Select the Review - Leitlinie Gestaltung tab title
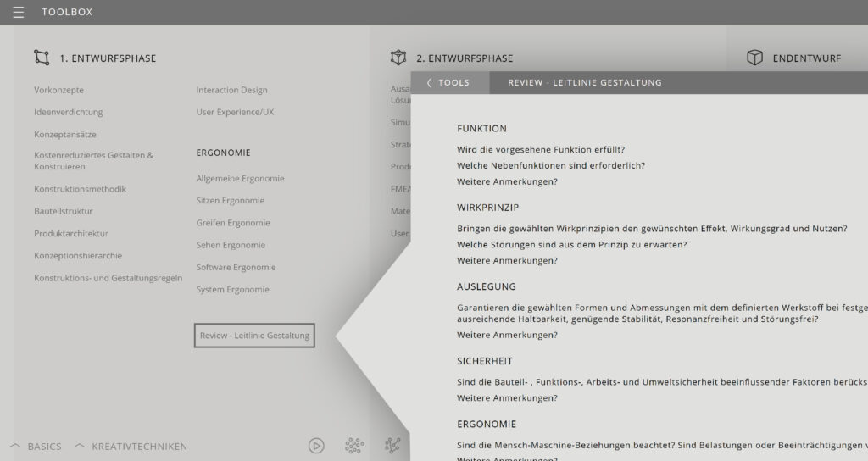The image size is (868, 461). pos(584,83)
